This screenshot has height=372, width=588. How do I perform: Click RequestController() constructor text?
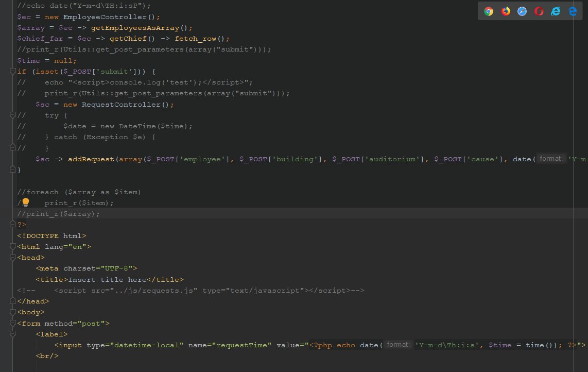click(126, 105)
